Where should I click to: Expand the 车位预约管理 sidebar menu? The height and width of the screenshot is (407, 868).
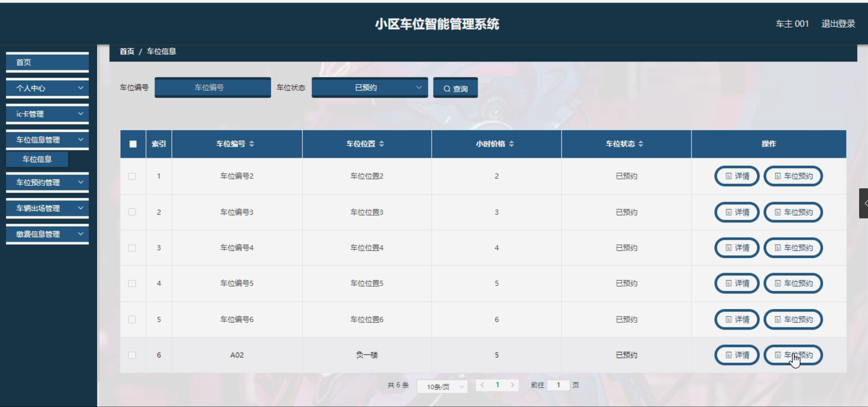(48, 182)
